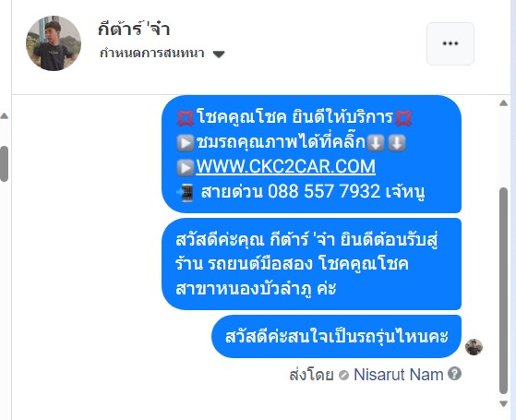Click the first down-arrow emoji after คลิ๊ก
The image size is (516, 420).
coord(376,143)
